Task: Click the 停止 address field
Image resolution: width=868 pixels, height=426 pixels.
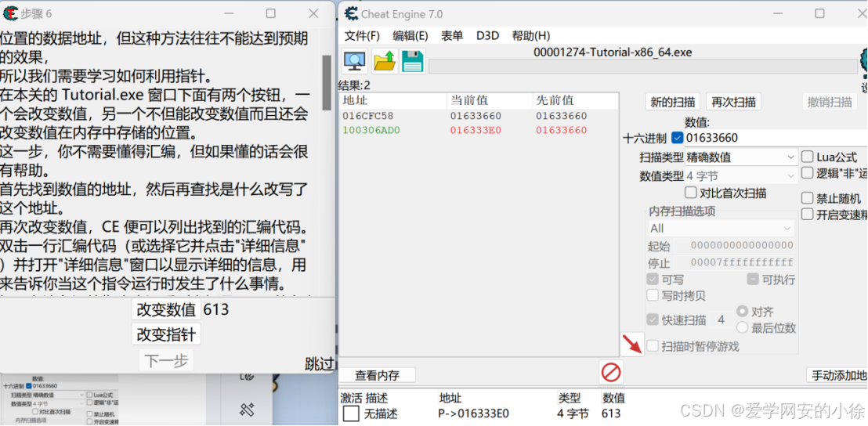Action: 742,262
